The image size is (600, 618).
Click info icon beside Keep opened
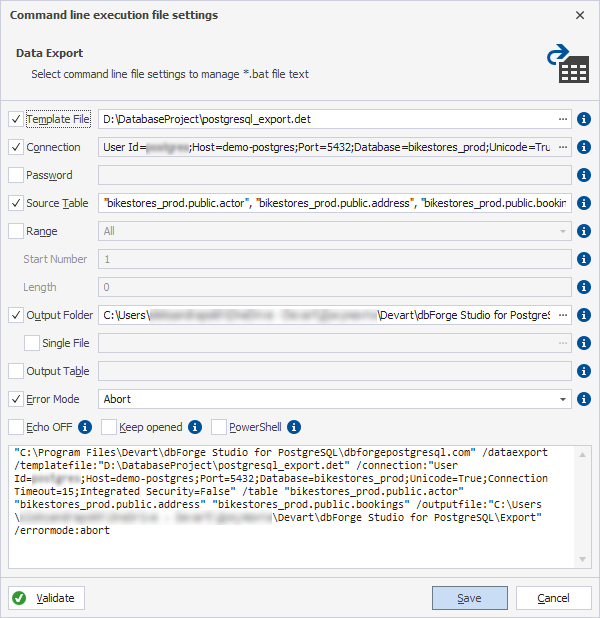click(x=195, y=427)
